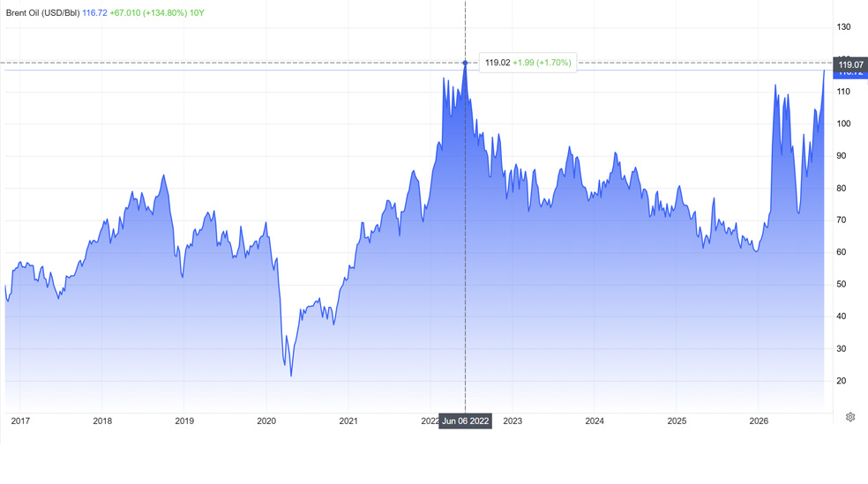Click the 50 y-axis label
The width and height of the screenshot is (868, 484).
click(842, 284)
